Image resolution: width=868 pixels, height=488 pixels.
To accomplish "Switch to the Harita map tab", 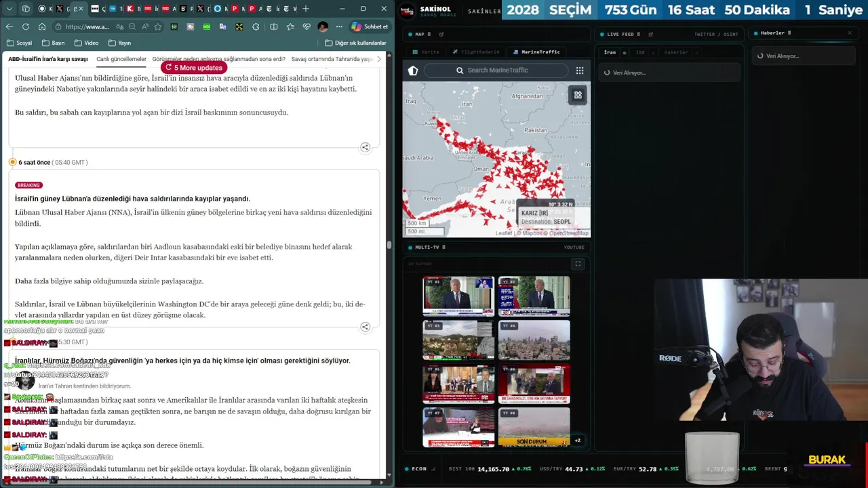I will pyautogui.click(x=427, y=52).
